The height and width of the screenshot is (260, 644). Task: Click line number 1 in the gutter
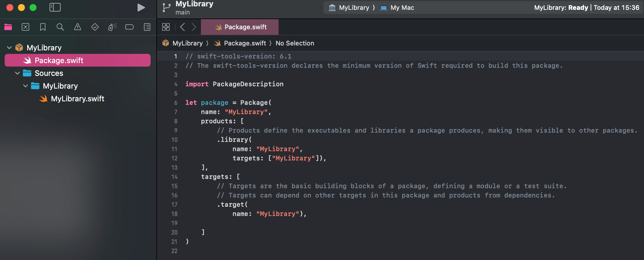click(x=175, y=56)
